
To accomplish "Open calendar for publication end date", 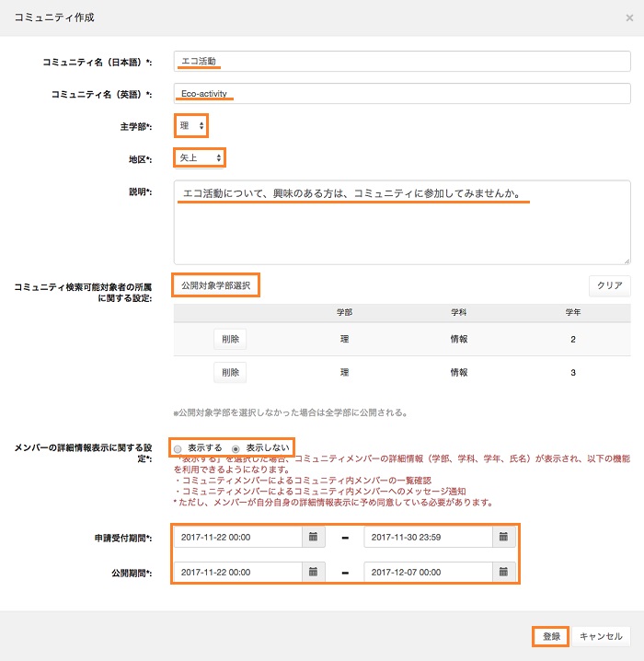I will click(504, 572).
